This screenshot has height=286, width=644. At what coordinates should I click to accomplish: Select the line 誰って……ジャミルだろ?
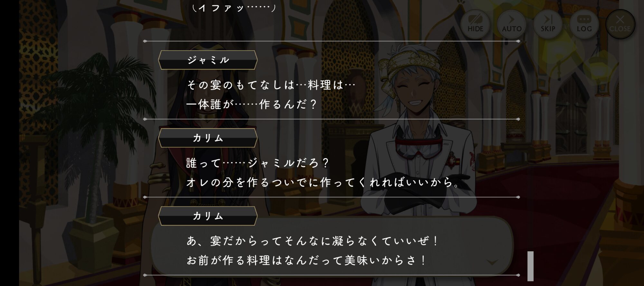point(258,163)
